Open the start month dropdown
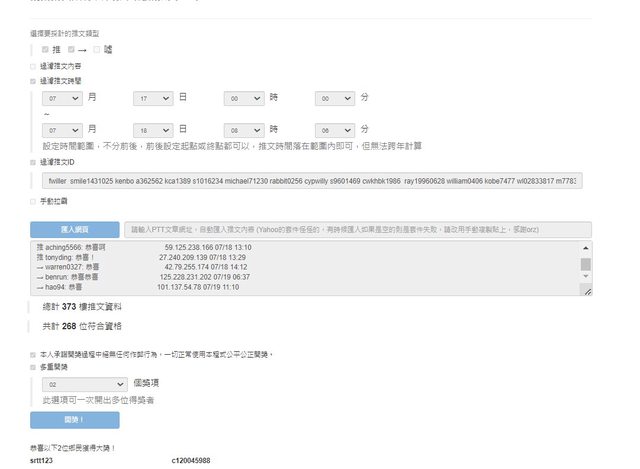 61,98
